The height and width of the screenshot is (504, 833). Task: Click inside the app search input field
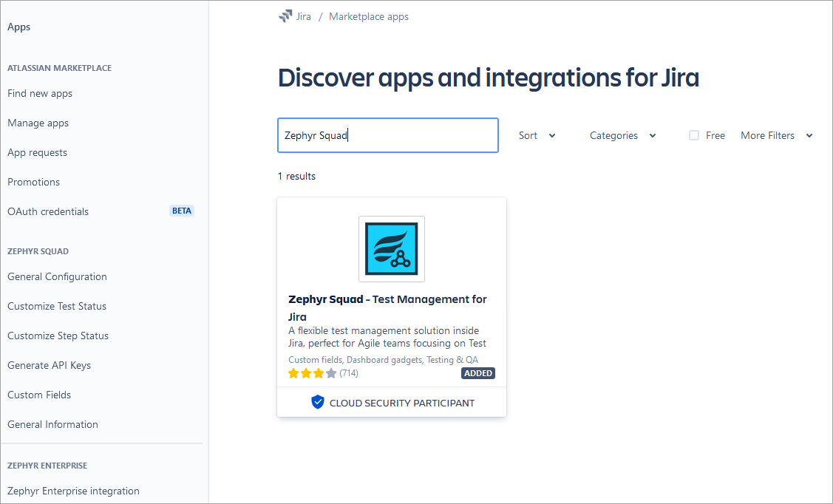pos(387,135)
